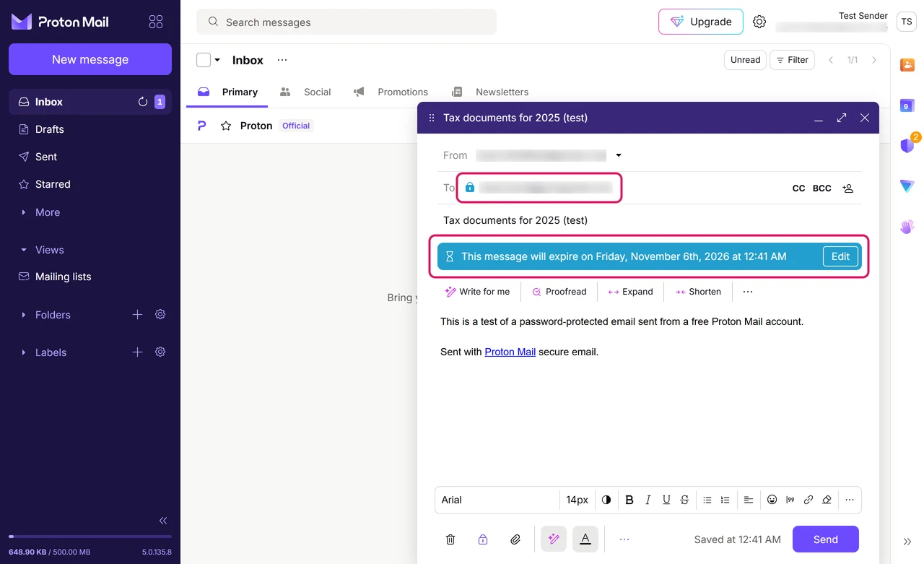Viewport: 924px width, 564px height.
Task: Refresh the Inbox with the circular arrow
Action: [x=143, y=102]
